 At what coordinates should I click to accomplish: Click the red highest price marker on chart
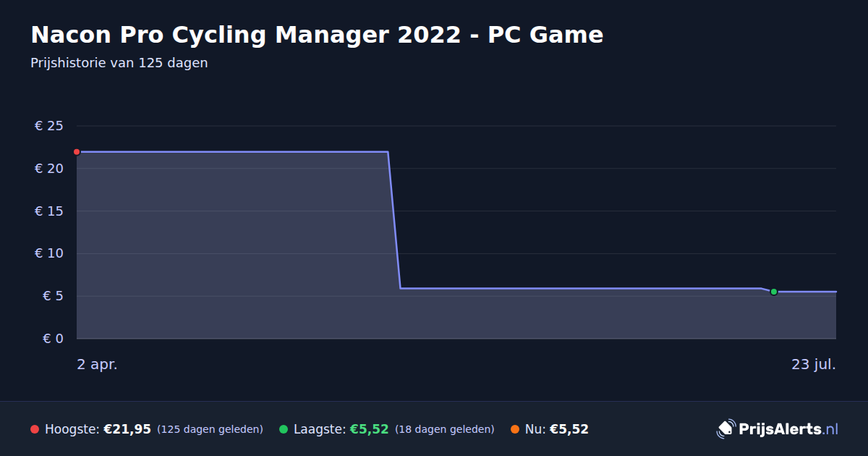click(x=77, y=152)
